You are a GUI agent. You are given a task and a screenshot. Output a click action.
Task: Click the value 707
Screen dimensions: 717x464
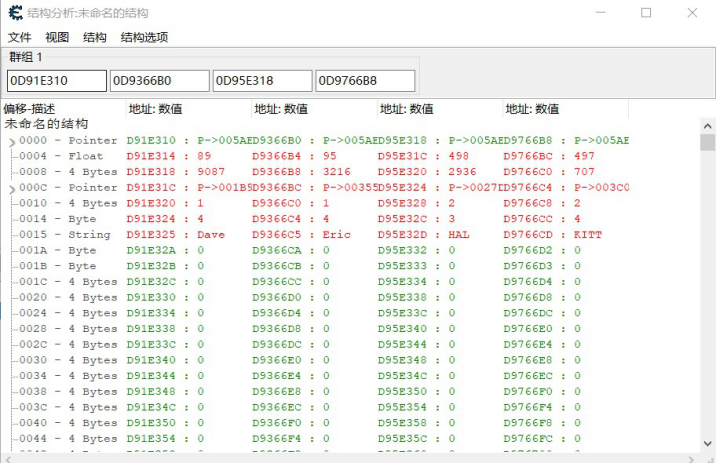tap(584, 172)
